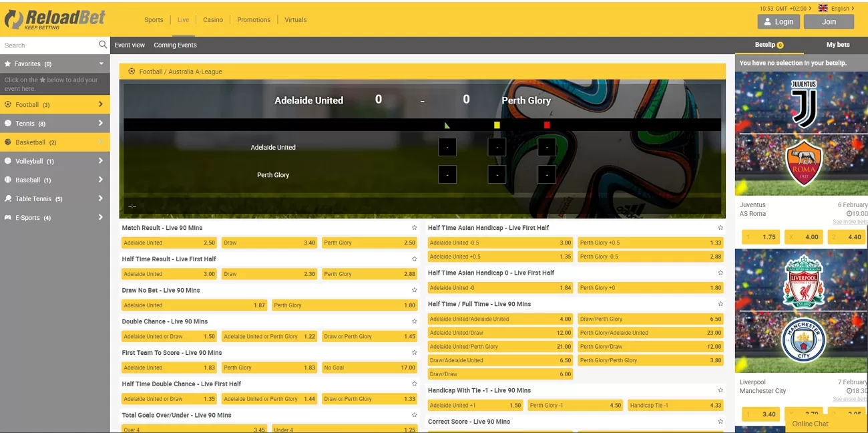Click the Table Tennis icon in sidebar
The width and height of the screenshot is (868, 433).
(x=8, y=198)
